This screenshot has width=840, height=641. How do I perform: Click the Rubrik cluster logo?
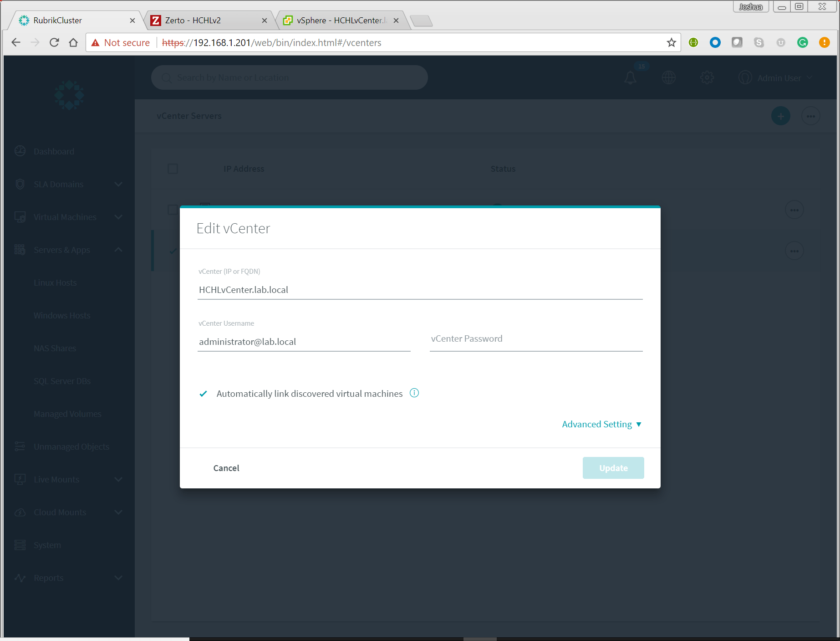69,95
